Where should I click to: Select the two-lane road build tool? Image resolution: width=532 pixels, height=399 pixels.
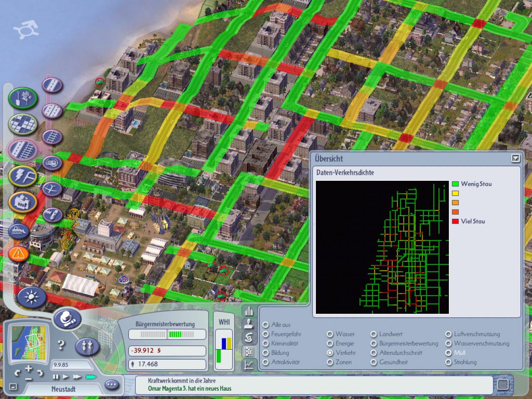(x=52, y=85)
